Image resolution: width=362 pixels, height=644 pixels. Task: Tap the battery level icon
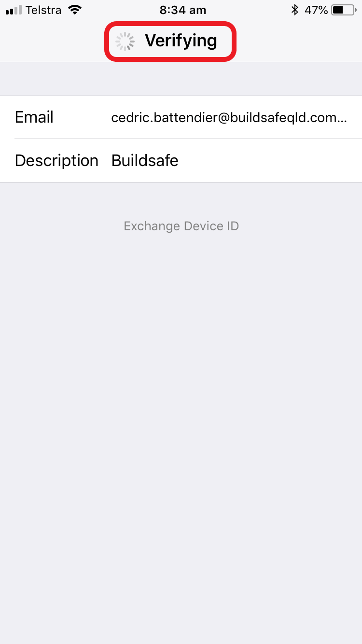click(344, 10)
